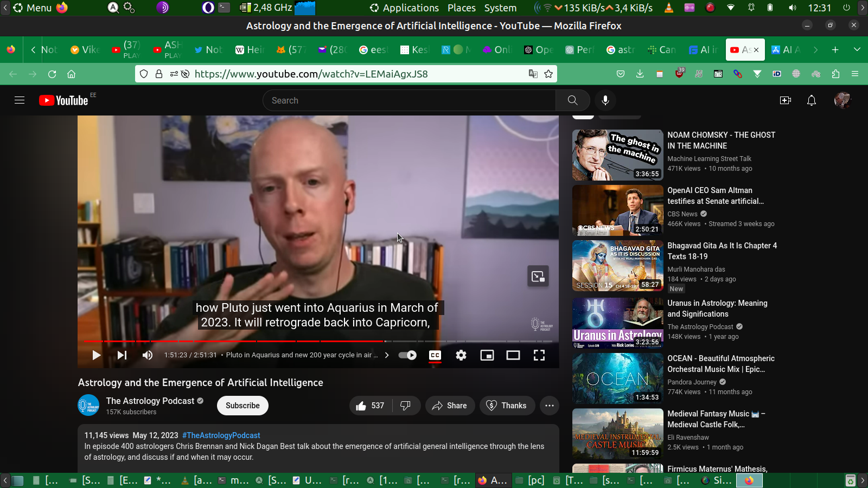Open The Astrology Podcast channel name

tap(150, 401)
